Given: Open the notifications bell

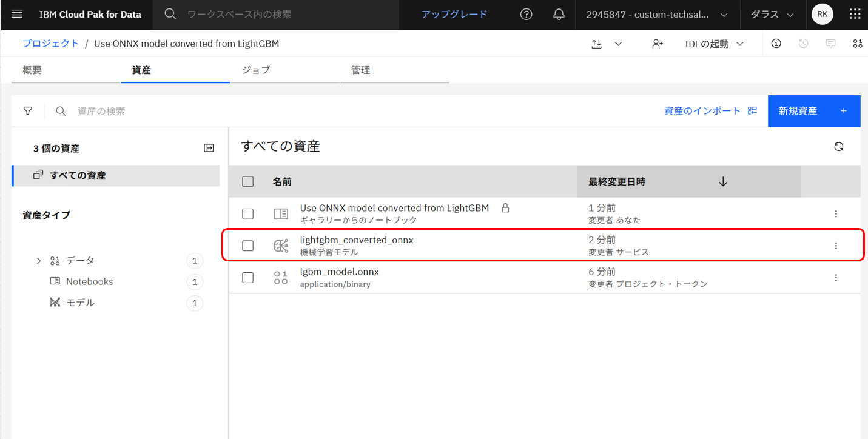Looking at the screenshot, I should 558,13.
